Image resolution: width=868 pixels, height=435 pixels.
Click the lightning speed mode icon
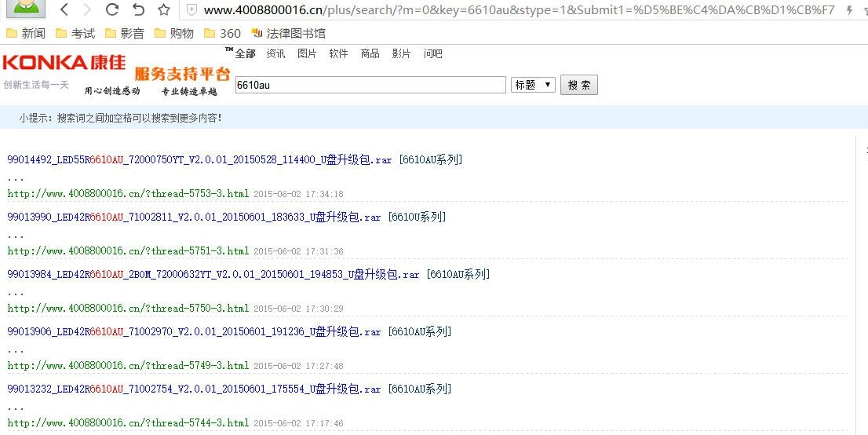(x=850, y=10)
